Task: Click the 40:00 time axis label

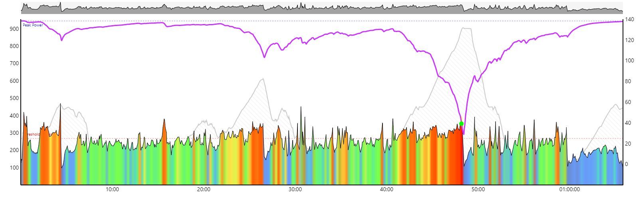Action: click(x=386, y=190)
